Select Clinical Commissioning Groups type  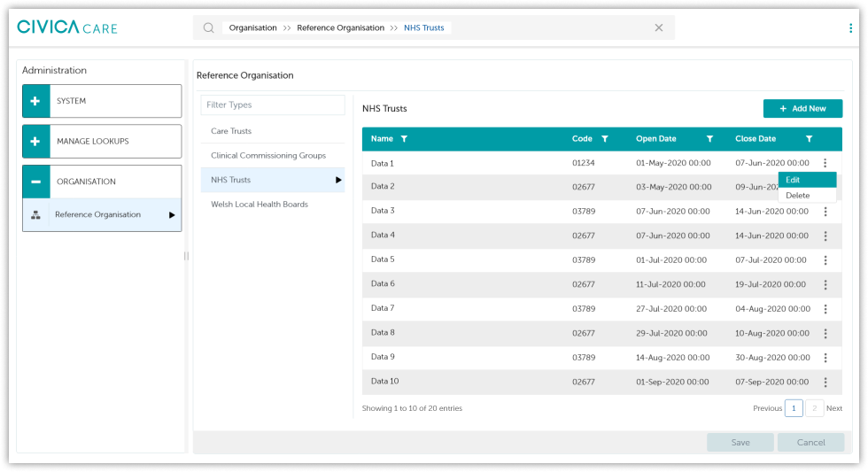coord(273,156)
